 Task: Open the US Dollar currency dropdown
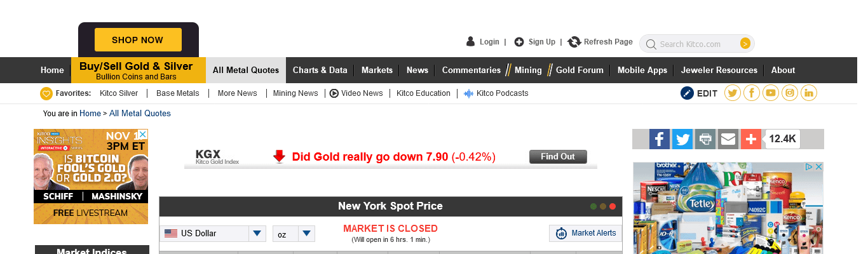click(257, 234)
